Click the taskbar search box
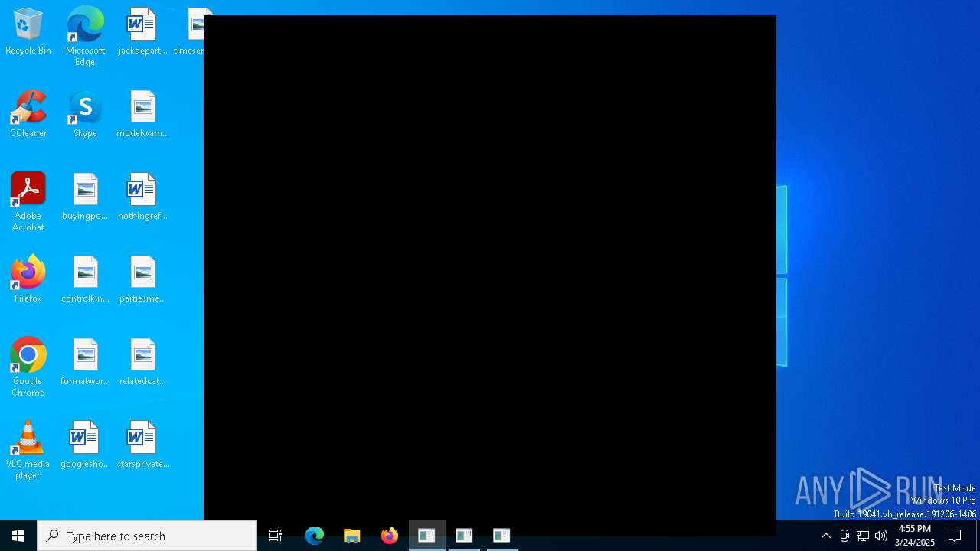980x551 pixels. [x=147, y=536]
